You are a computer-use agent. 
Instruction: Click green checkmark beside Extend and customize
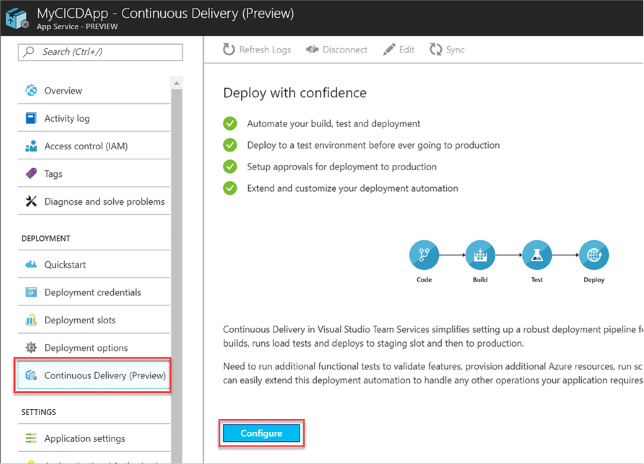point(230,188)
